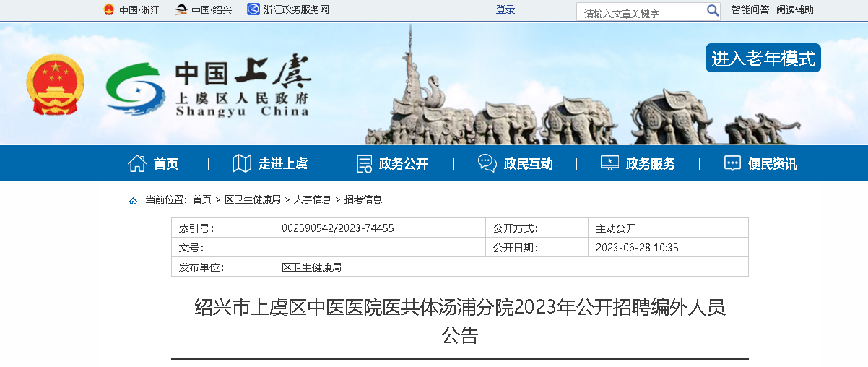Click the 中国·绍兴 logo icon
The height and width of the screenshot is (367, 868).
click(x=181, y=9)
